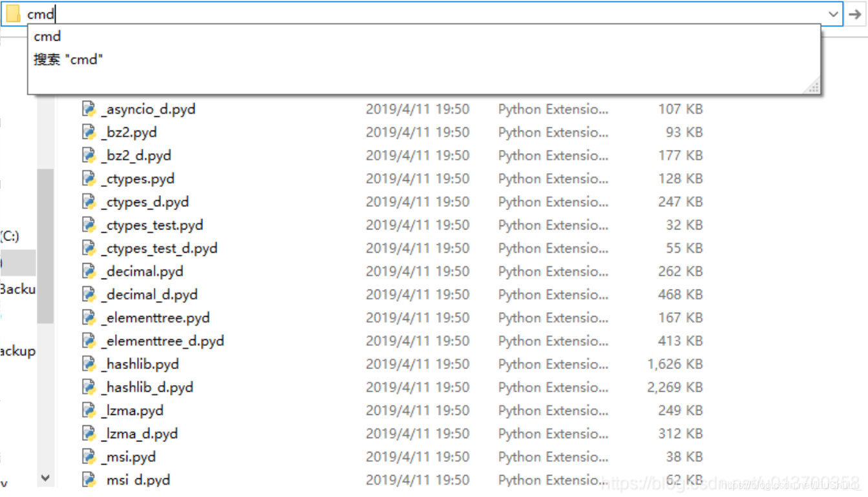Viewport: 868px width, 497px height.
Task: Click the file icon of _ctypes_d.pyd
Action: (89, 202)
